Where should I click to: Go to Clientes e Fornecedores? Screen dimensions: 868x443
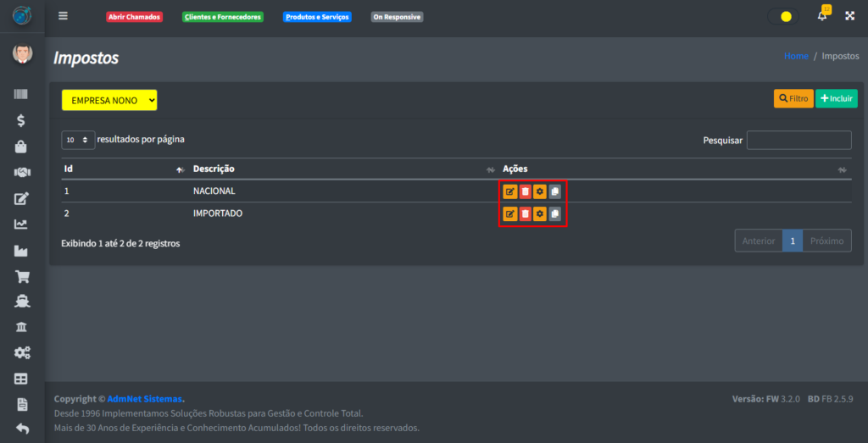tap(223, 17)
